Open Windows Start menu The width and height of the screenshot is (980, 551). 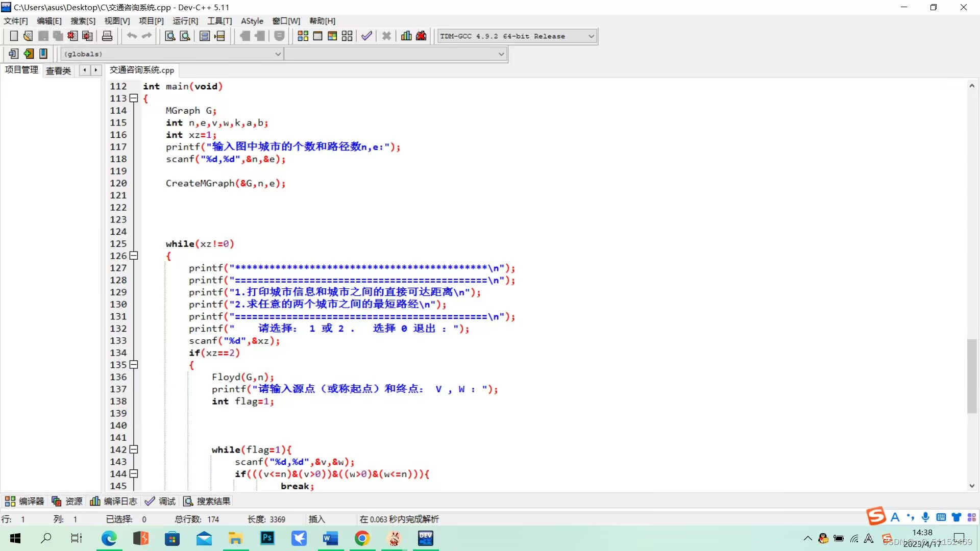(15, 538)
